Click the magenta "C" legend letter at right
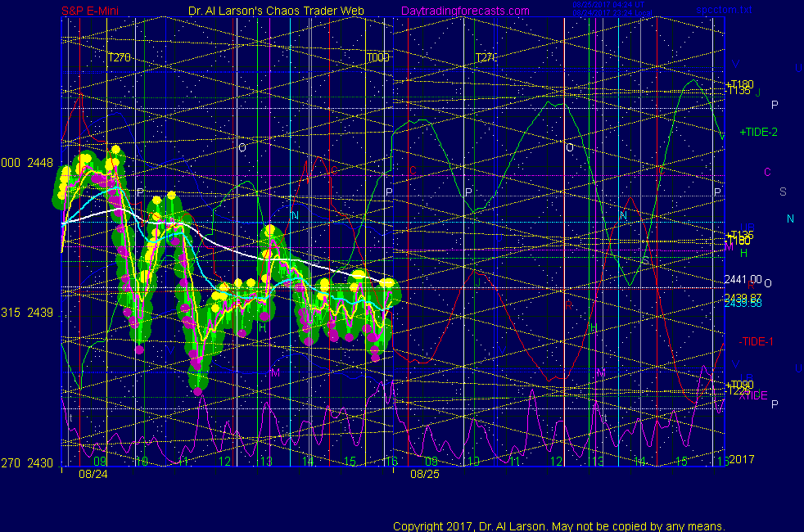The image size is (804, 532). (768, 172)
